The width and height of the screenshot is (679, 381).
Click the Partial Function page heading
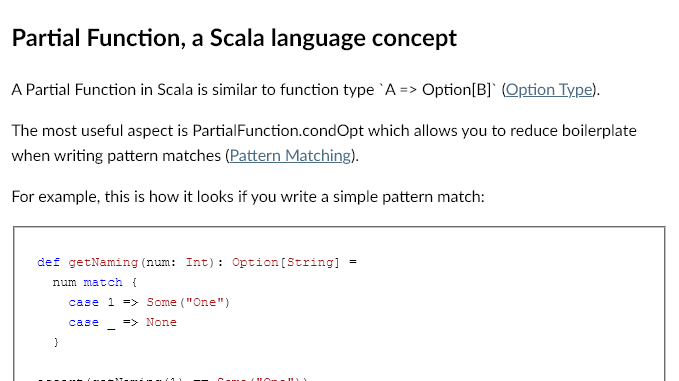(234, 38)
